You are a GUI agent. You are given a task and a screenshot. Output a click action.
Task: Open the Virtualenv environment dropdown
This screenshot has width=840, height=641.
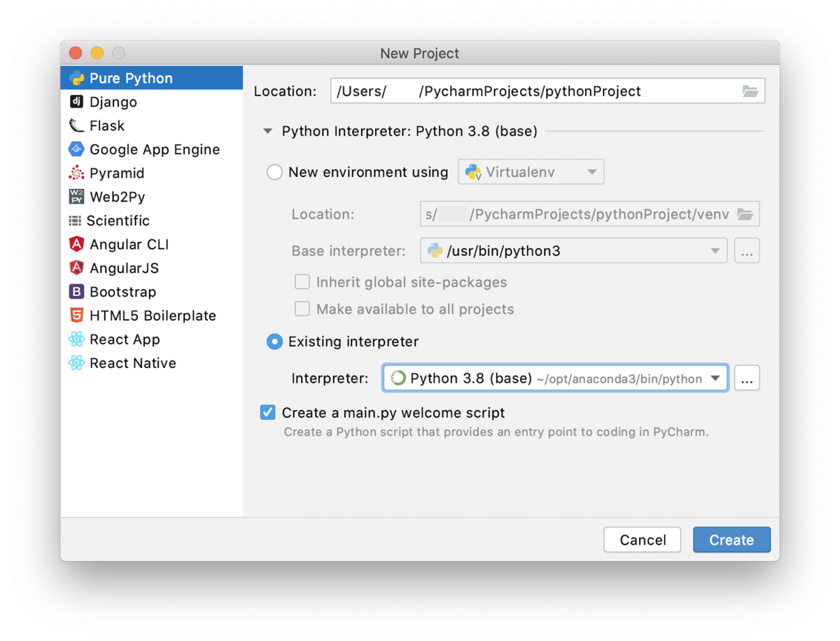coord(531,172)
